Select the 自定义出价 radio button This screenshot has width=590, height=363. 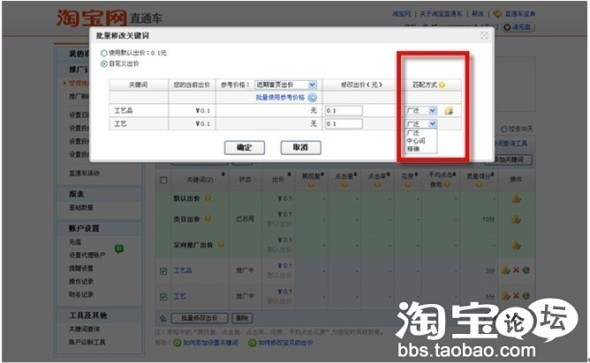pos(104,64)
